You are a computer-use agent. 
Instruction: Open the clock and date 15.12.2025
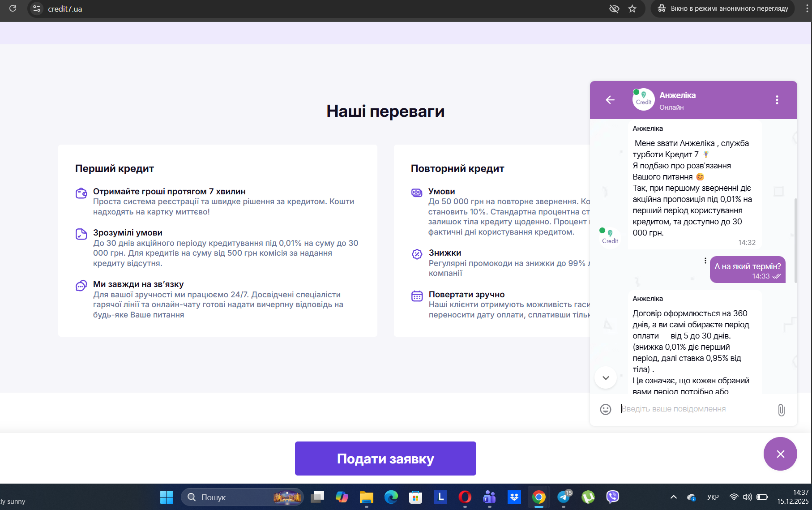point(793,497)
